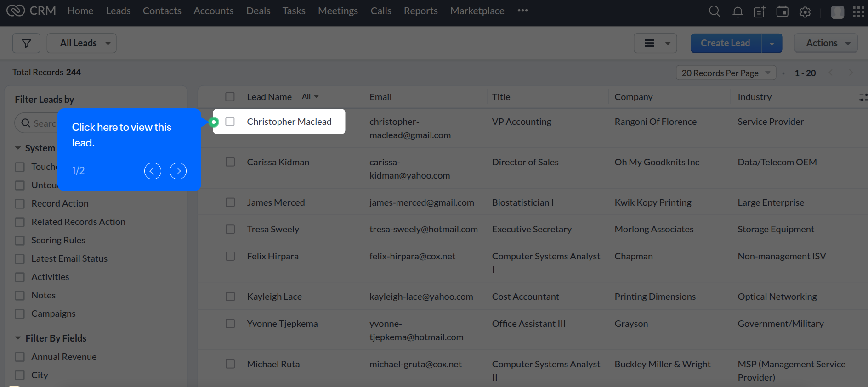
Task: Check the Carissa Kidman row checkbox
Action: [230, 162]
